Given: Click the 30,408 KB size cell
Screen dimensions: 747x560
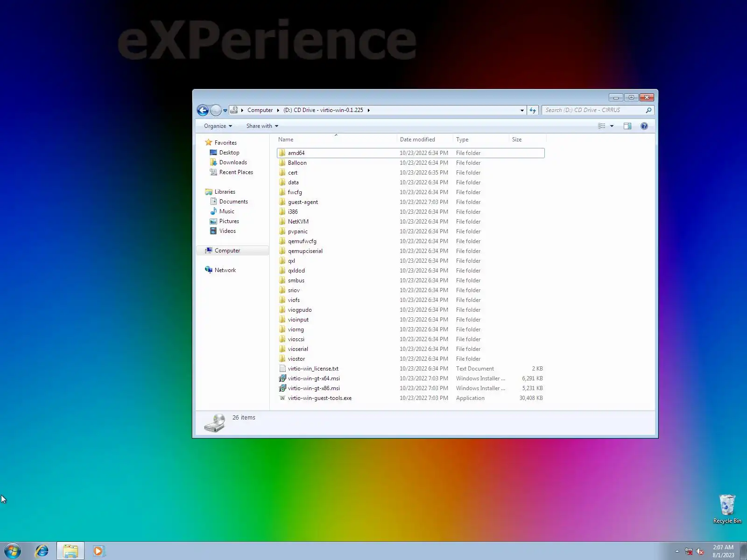Looking at the screenshot, I should coord(531,398).
